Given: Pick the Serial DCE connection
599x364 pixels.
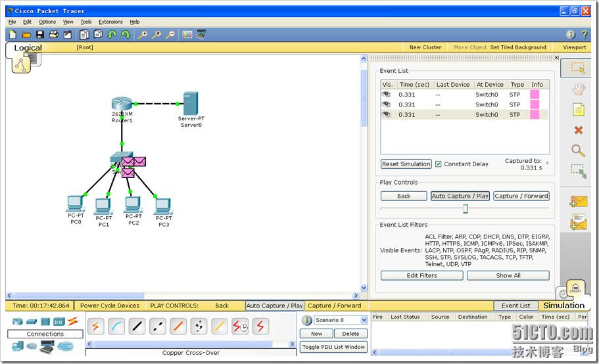Looking at the screenshot, I should pyautogui.click(x=240, y=327).
